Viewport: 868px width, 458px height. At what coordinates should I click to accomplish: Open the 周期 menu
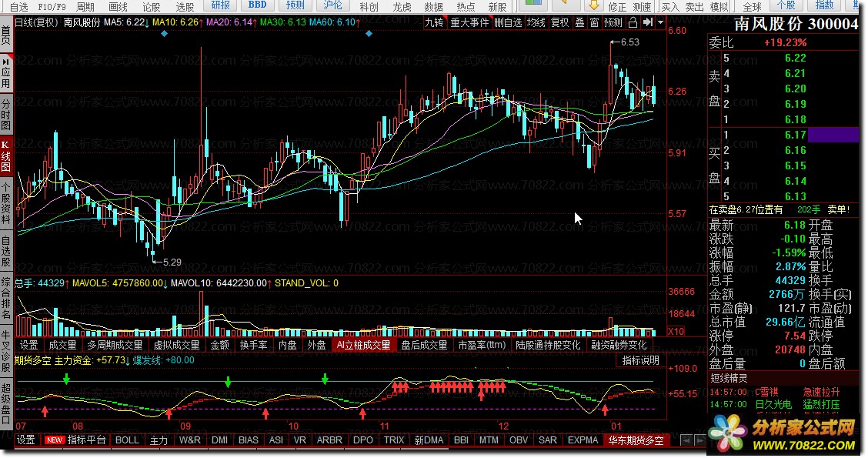pos(85,7)
